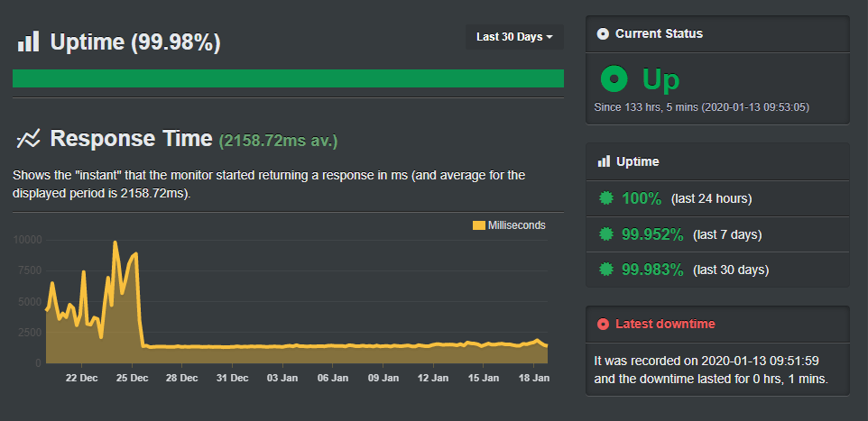Click the Latest downtime heading
868x421 pixels.
pos(665,325)
